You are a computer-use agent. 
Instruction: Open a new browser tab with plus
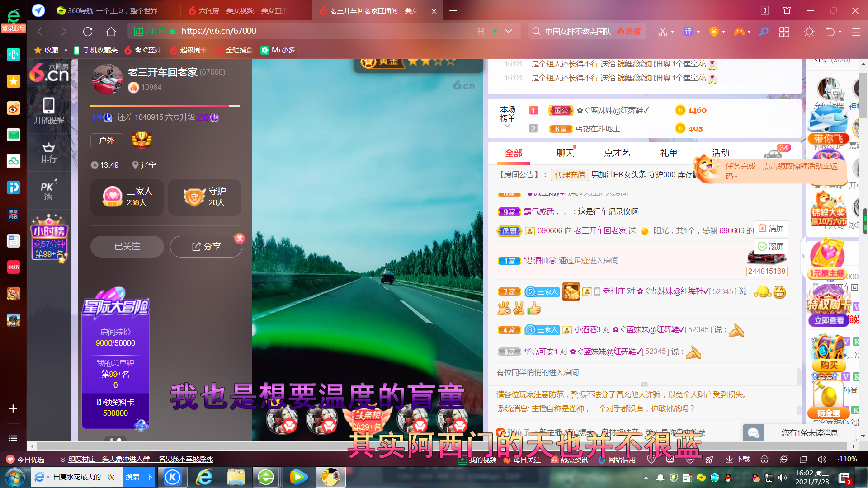453,10
